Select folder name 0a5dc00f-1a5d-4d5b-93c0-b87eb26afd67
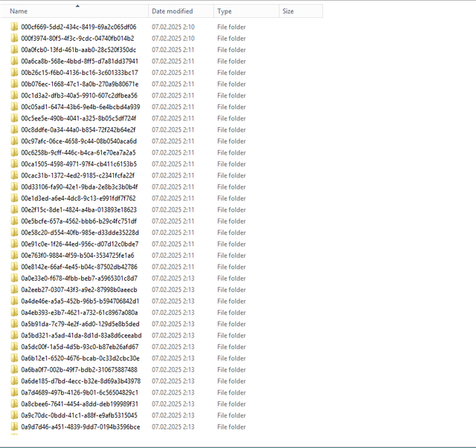The image size is (476, 448). coord(80,347)
